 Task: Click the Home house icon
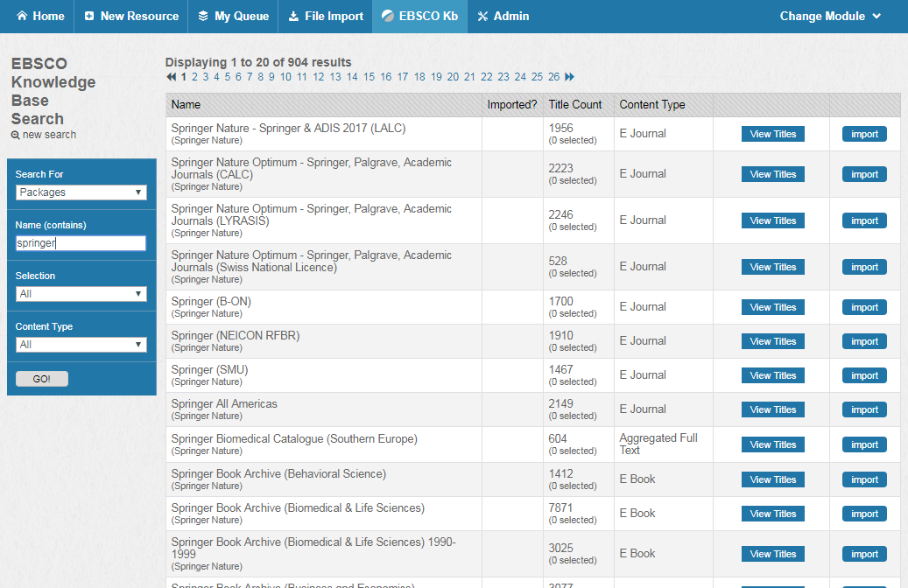tap(22, 16)
